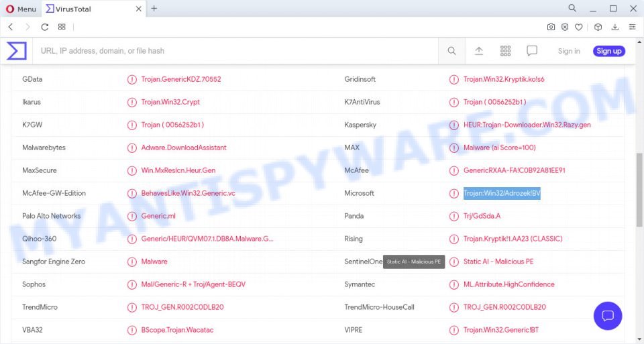Click the VirusTotal sigma logo
This screenshot has width=644, height=344.
pos(16,51)
